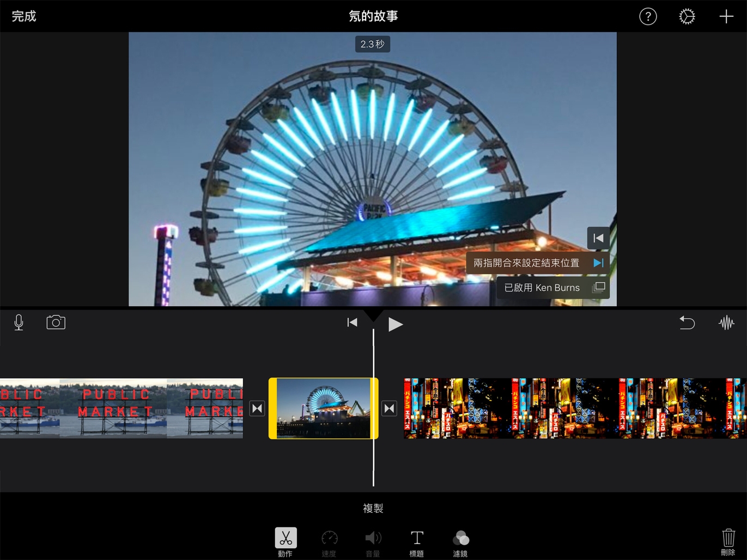Open transition between ferris wheel and neon clip
This screenshot has width=747, height=560.
click(389, 408)
